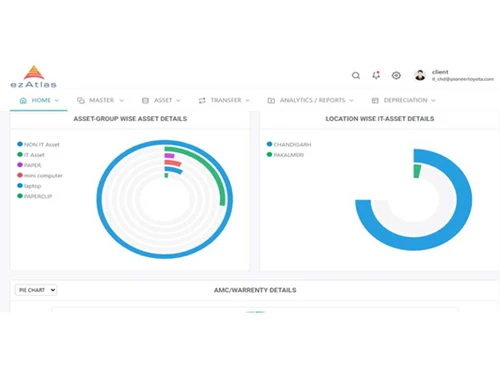Image resolution: width=500 pixels, height=375 pixels.
Task: Toggle the mini computer legend marker
Action: [x=20, y=175]
